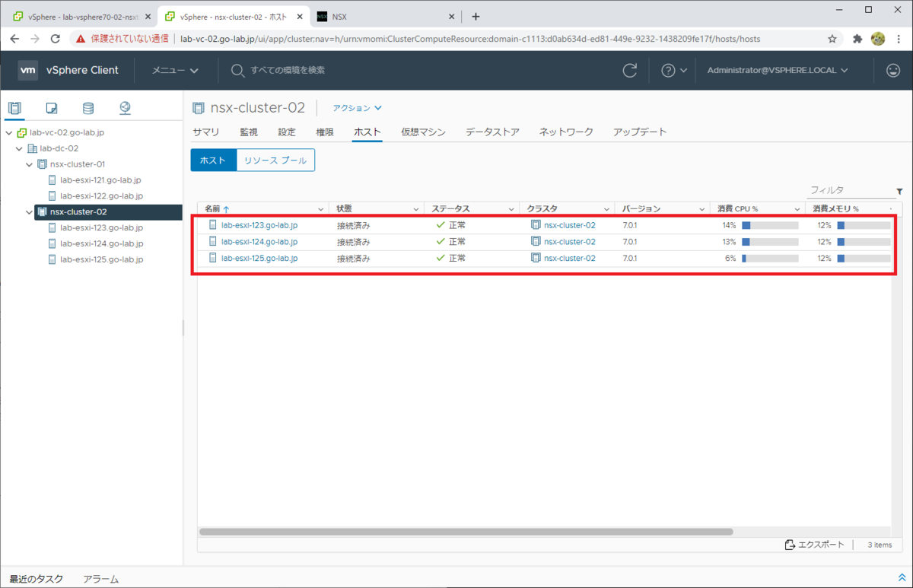The height and width of the screenshot is (588, 913).
Task: Click the エクスポート button
Action: click(x=815, y=545)
